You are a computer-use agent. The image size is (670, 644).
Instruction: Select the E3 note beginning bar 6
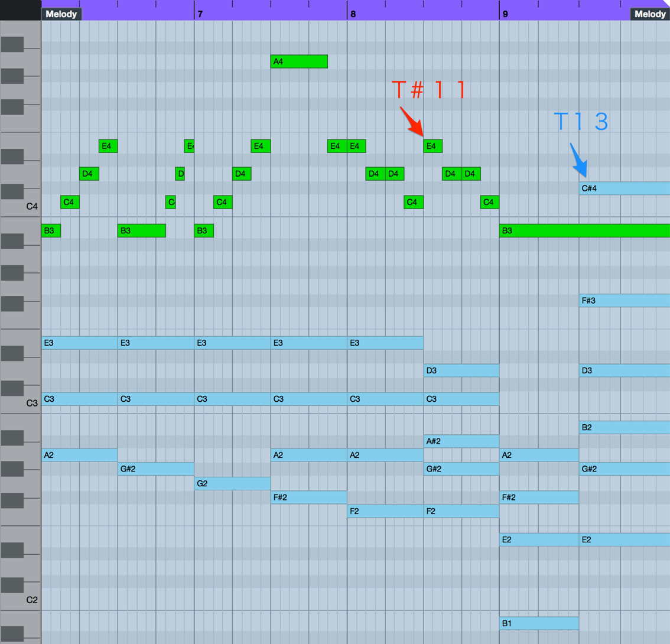(80, 343)
